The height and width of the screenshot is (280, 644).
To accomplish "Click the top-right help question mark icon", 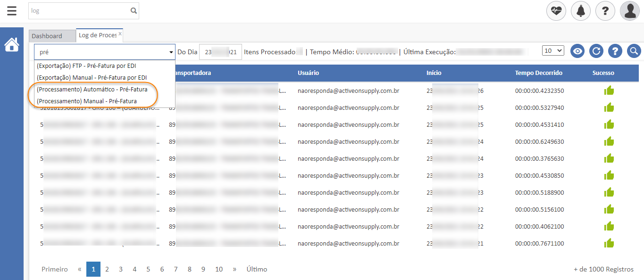I will click(605, 11).
